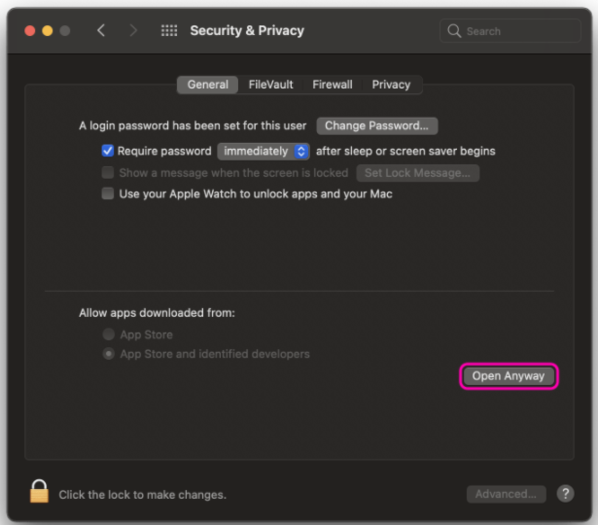Switch to the FileVault tab

[x=271, y=85]
